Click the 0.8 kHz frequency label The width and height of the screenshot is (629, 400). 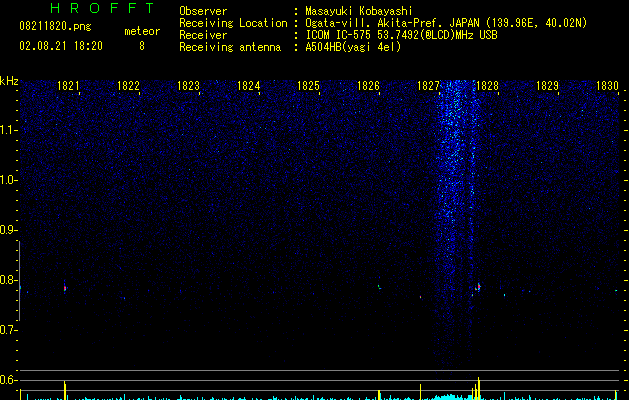tap(8, 280)
